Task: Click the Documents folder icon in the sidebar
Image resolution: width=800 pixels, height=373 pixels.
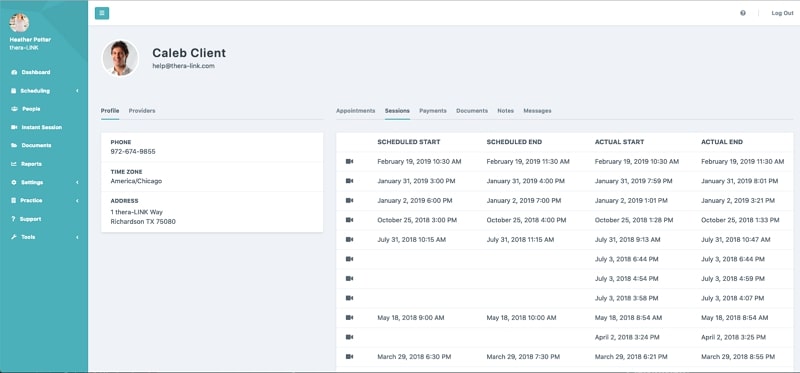Action: 14,145
